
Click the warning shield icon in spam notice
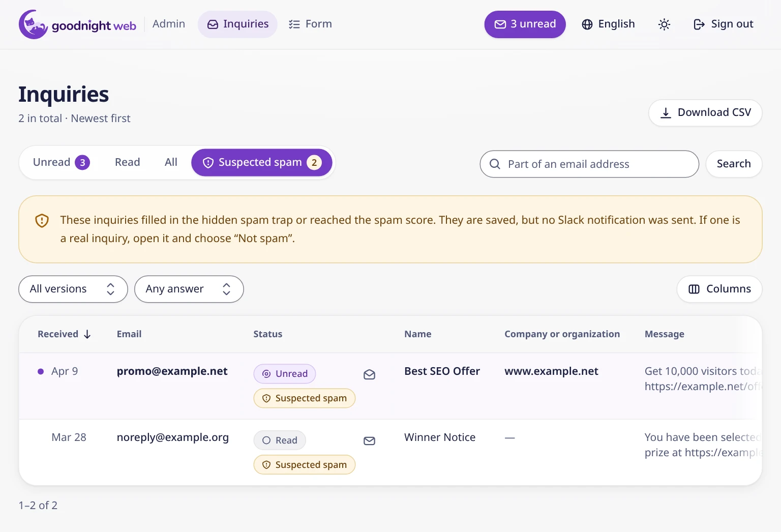coord(42,221)
